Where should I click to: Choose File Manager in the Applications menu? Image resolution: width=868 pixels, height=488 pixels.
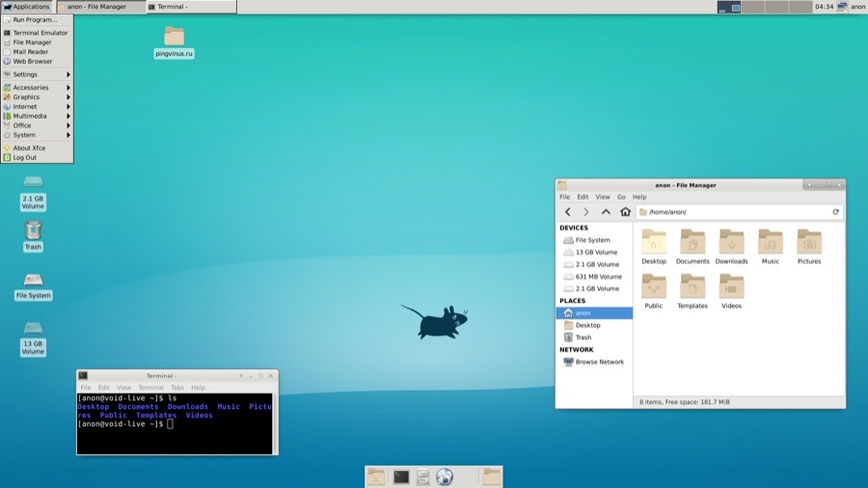pos(37,42)
